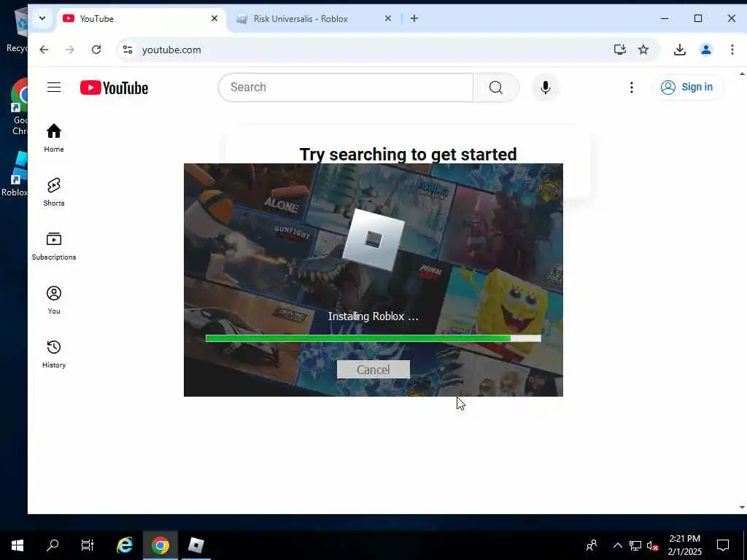Open the notification action center

[x=723, y=545]
